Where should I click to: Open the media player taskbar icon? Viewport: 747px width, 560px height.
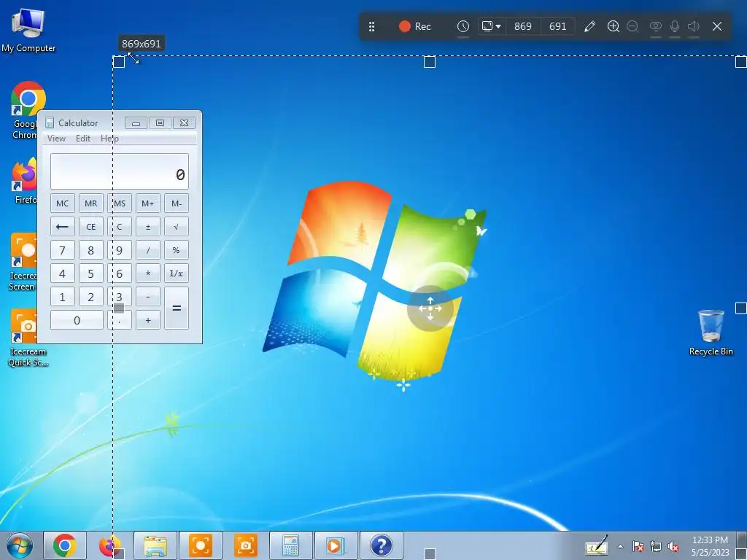[336, 545]
